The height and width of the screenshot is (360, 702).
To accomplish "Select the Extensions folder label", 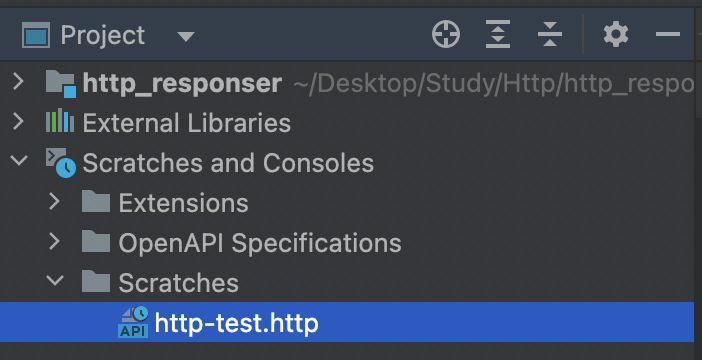I will point(183,203).
